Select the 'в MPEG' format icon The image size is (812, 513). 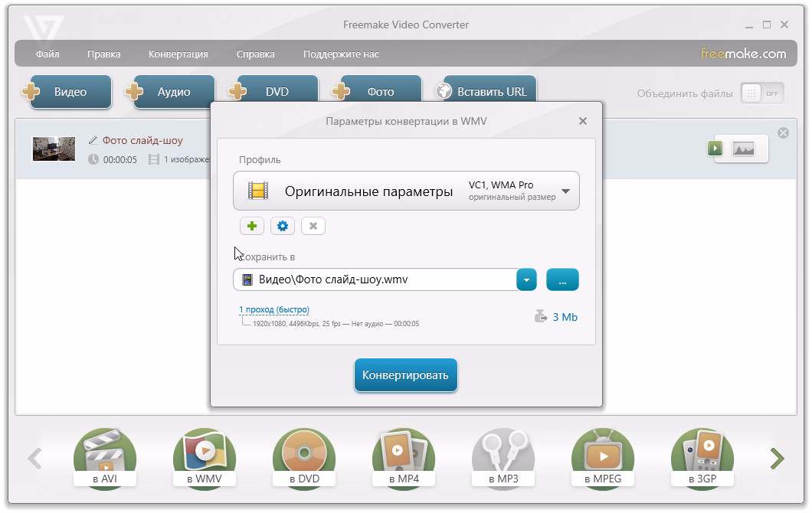602,459
